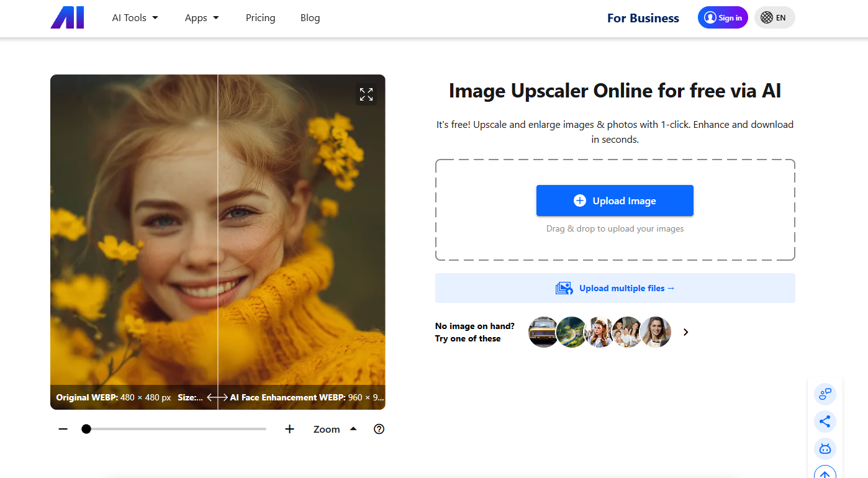Click the before/after comparison divider handle
The height and width of the screenshot is (478, 868).
(217, 397)
